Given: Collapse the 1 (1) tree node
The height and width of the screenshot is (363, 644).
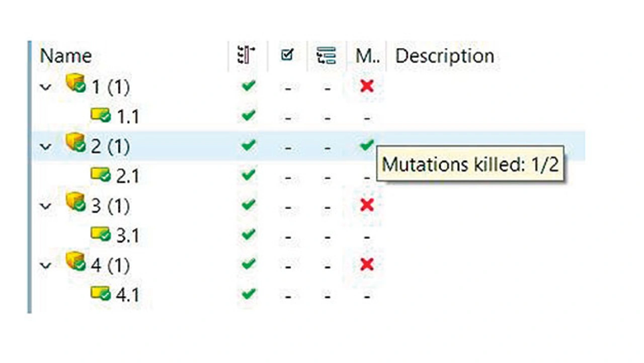Looking at the screenshot, I should click(46, 87).
